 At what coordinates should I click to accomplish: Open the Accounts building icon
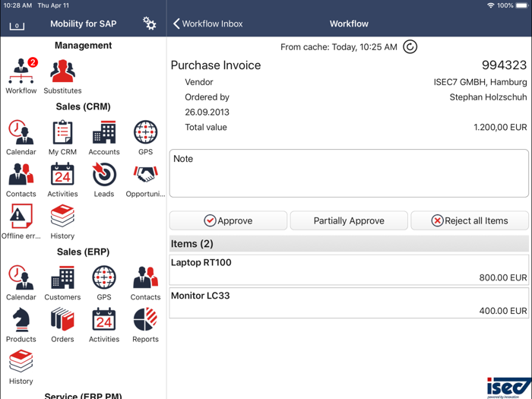tap(104, 132)
